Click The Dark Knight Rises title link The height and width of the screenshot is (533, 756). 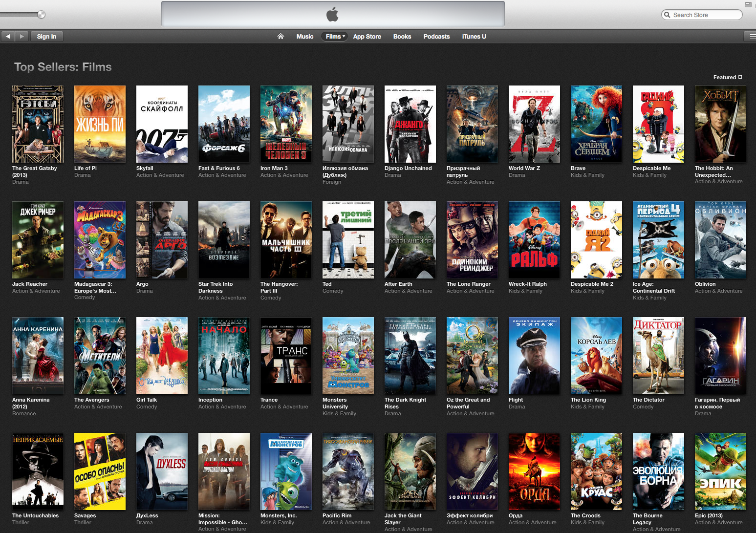pyautogui.click(x=405, y=403)
